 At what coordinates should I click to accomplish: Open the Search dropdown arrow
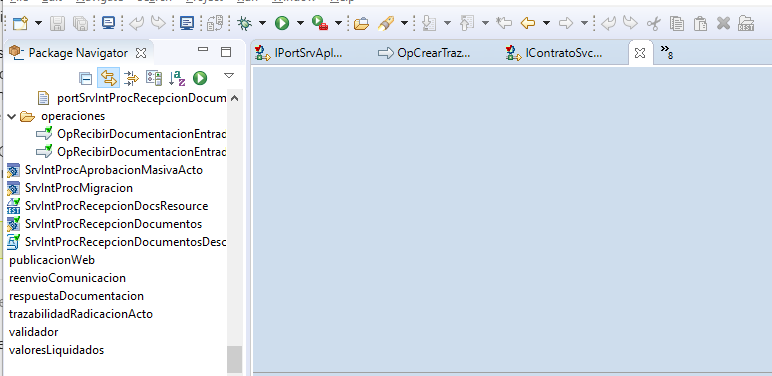pos(404,23)
